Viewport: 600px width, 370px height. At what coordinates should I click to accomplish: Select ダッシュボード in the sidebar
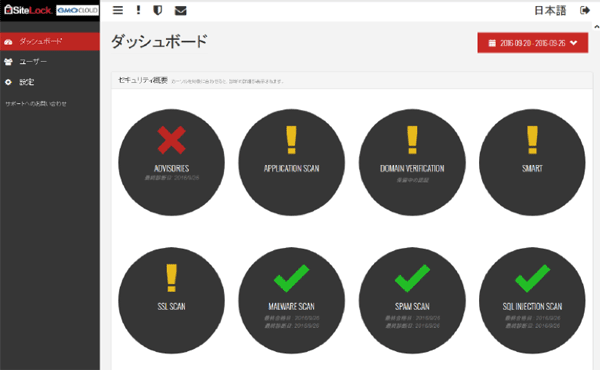click(x=50, y=41)
